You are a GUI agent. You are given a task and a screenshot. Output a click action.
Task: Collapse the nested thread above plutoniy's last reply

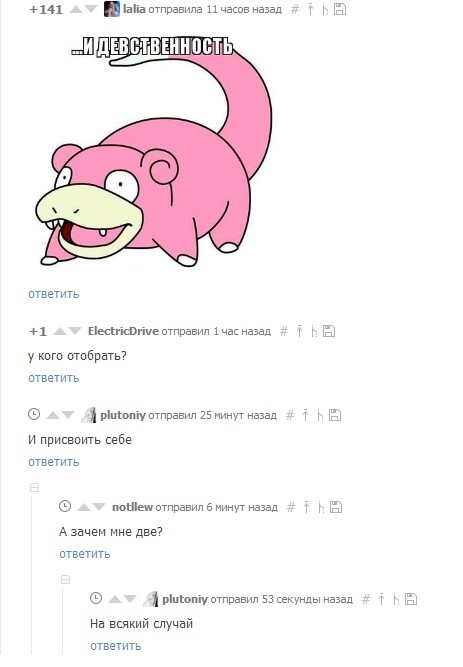66,579
